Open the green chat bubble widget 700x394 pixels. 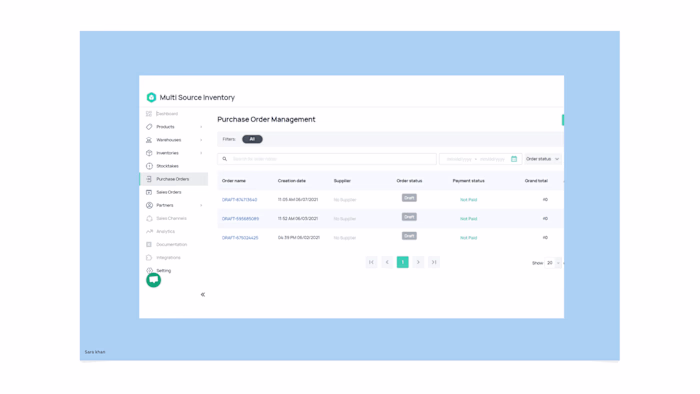click(154, 280)
